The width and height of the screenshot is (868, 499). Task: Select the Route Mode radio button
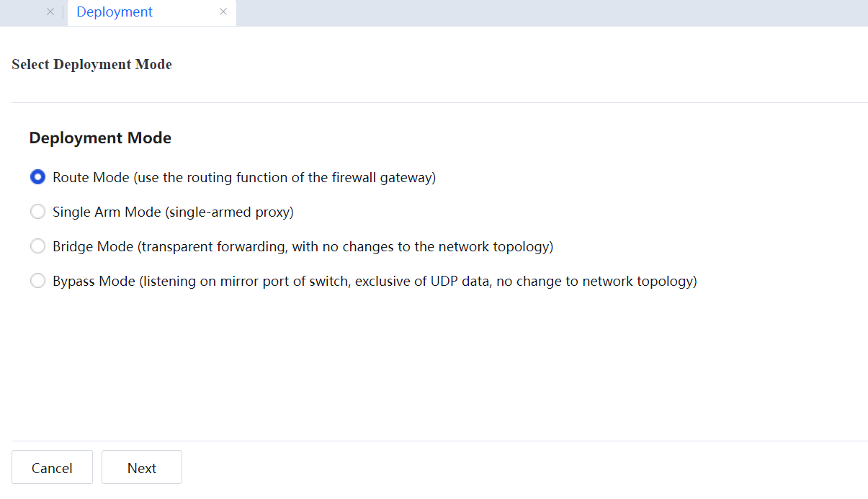pyautogui.click(x=37, y=177)
